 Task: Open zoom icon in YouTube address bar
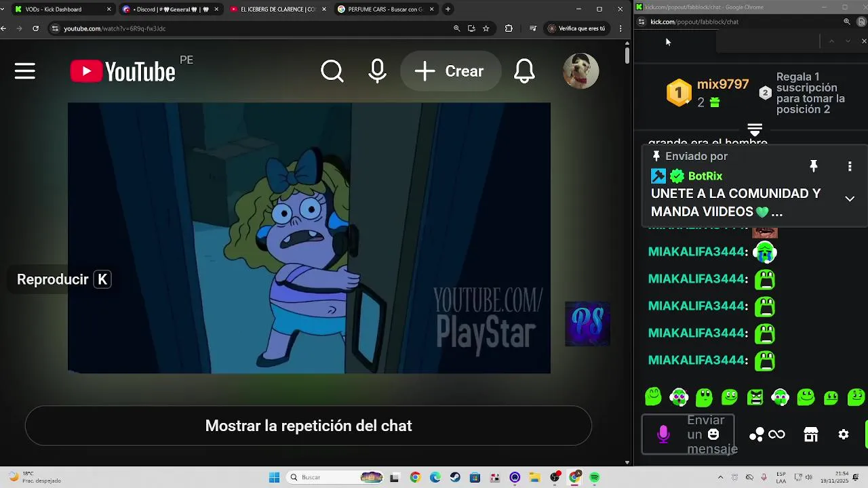[x=456, y=28]
